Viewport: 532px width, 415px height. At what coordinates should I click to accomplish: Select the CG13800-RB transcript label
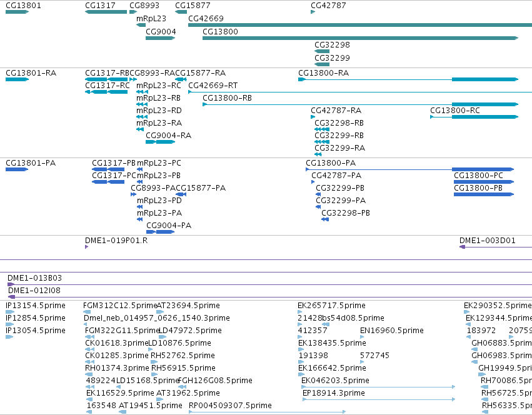(228, 98)
